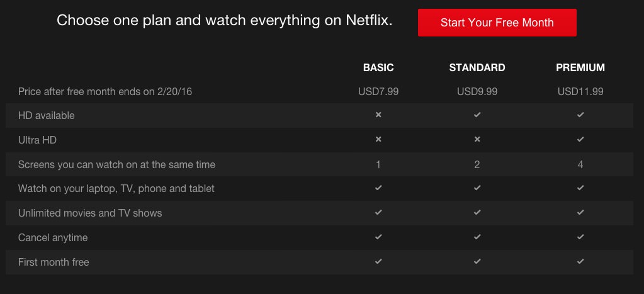The height and width of the screenshot is (294, 644).
Task: Click the HD available cross under Basic
Action: (x=378, y=115)
